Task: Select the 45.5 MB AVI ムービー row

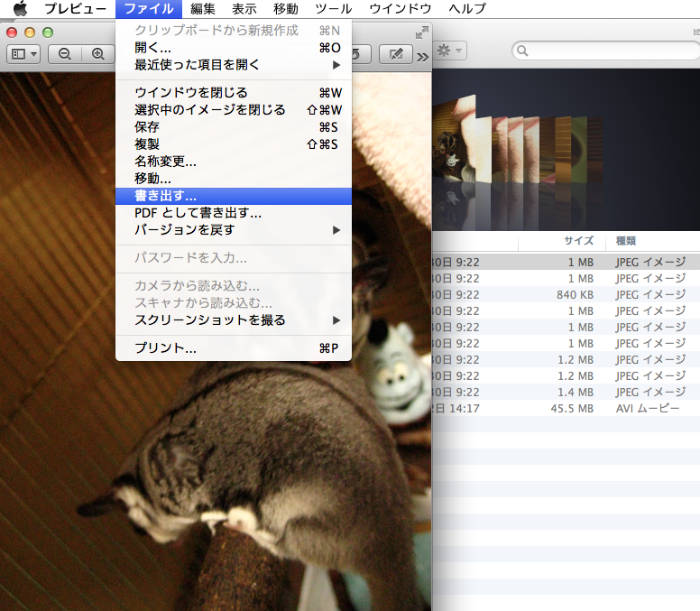Action: (x=566, y=408)
